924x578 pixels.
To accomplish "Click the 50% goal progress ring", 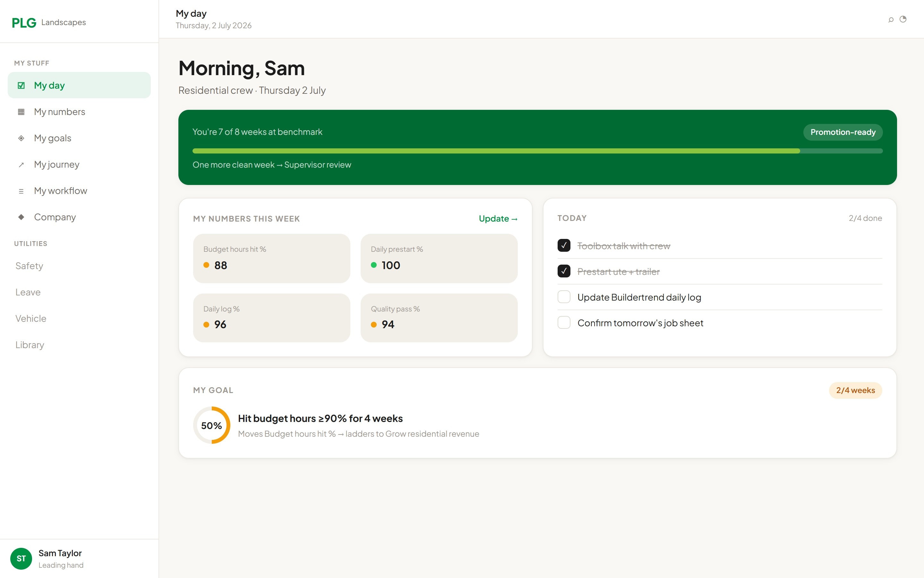I will 212,425.
